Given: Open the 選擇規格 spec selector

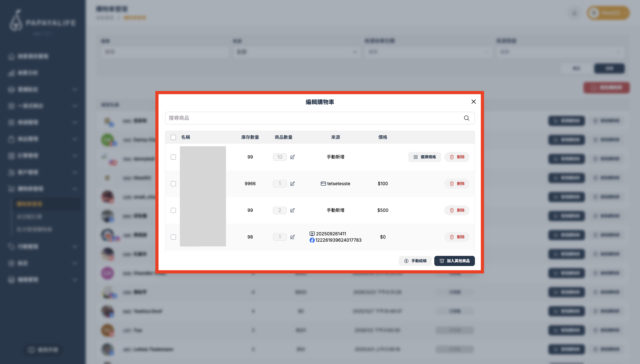Looking at the screenshot, I should (x=424, y=157).
